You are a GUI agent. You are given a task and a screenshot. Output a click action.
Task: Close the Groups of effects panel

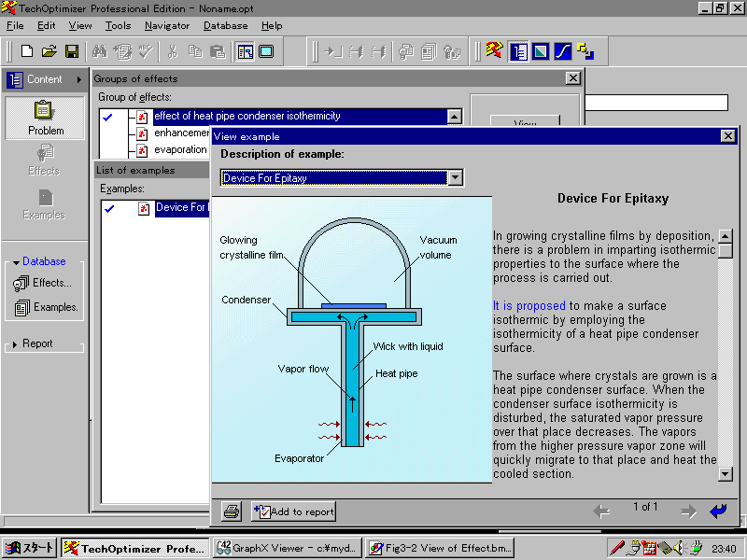(572, 78)
